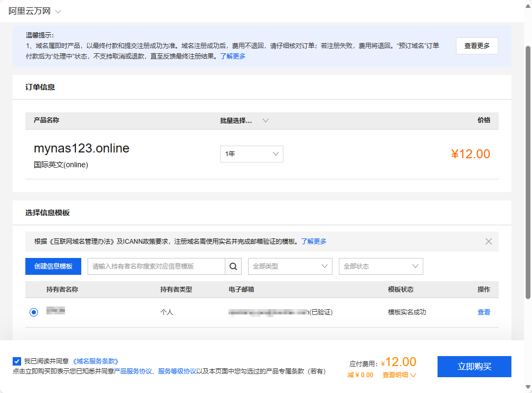Viewport: 532px width, 393px height.
Task: Click the 电子邮箱 column header
Action: (241, 290)
